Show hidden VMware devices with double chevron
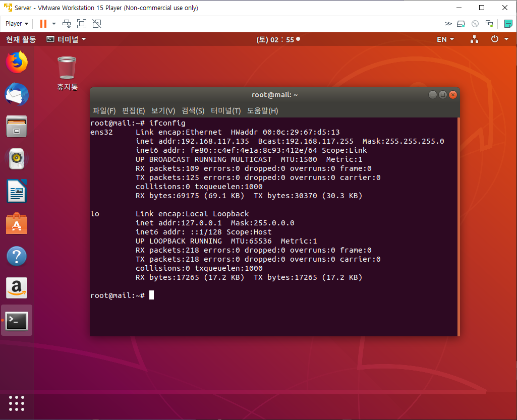The width and height of the screenshot is (517, 420). tap(448, 24)
